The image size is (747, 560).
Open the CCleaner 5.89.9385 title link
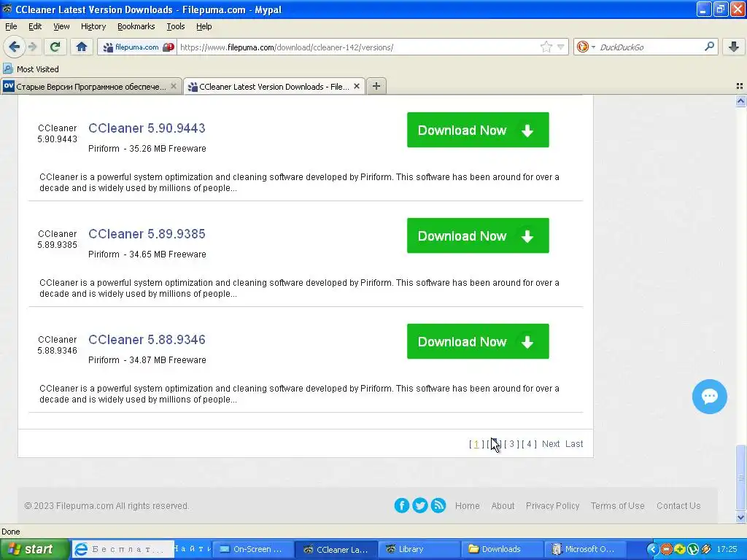(147, 234)
